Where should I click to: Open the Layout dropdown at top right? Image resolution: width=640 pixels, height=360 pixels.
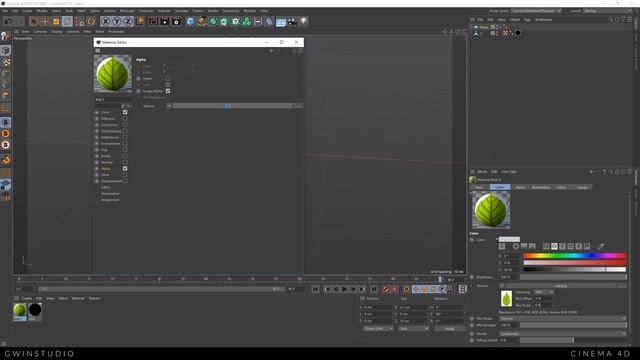pyautogui.click(x=607, y=11)
